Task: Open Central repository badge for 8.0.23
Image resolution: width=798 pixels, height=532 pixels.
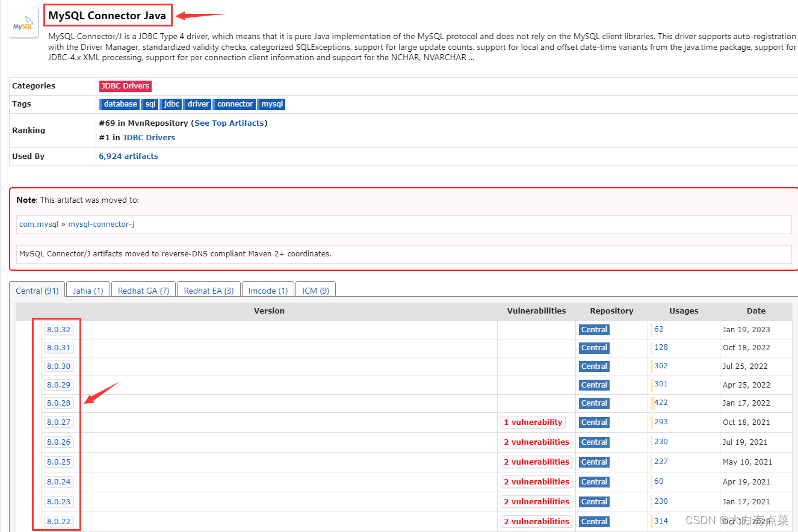Action: [594, 502]
